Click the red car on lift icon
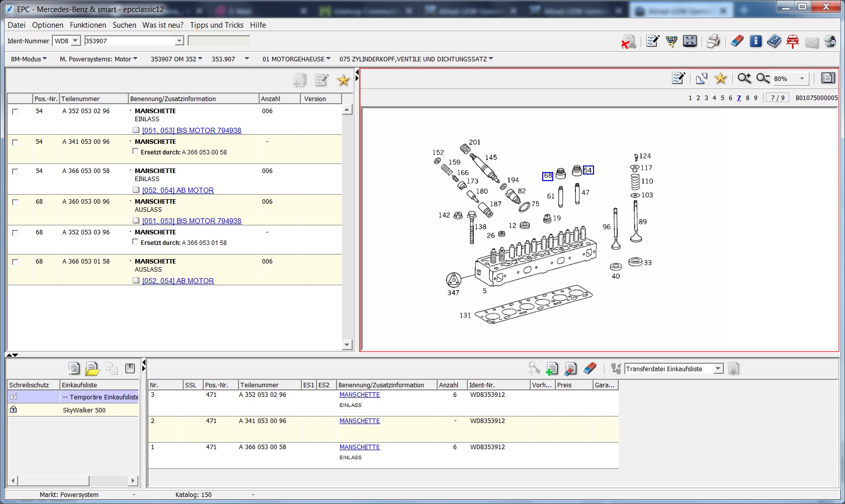Viewport: 845px width, 504px height. [793, 41]
